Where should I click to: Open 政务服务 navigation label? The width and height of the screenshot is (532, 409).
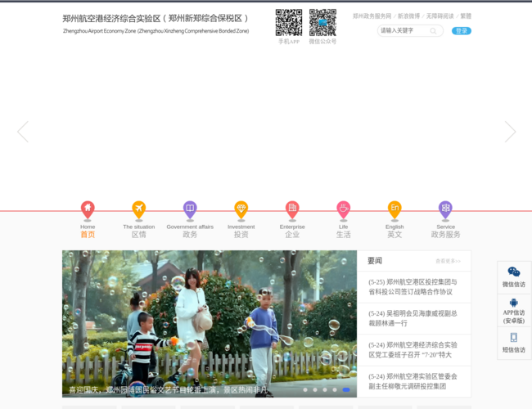[x=445, y=234]
